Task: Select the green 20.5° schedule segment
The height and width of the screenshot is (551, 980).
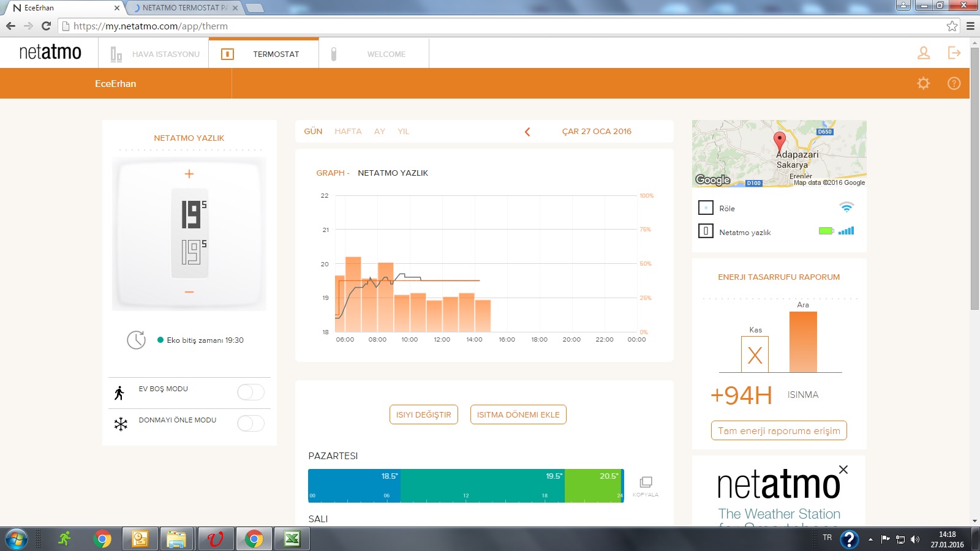Action: coord(593,485)
